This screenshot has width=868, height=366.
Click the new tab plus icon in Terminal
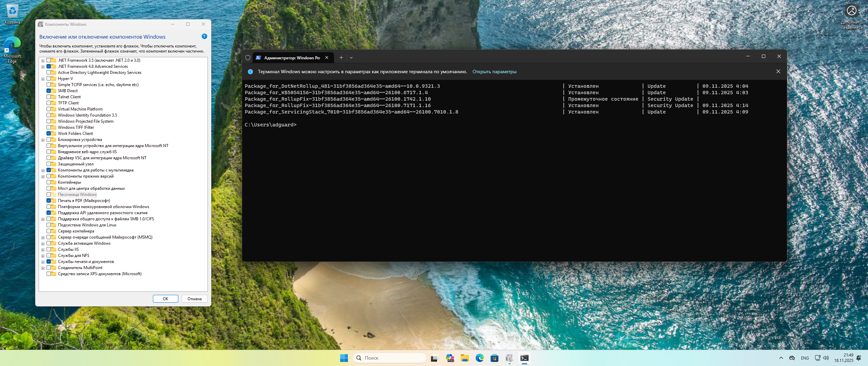[x=341, y=58]
